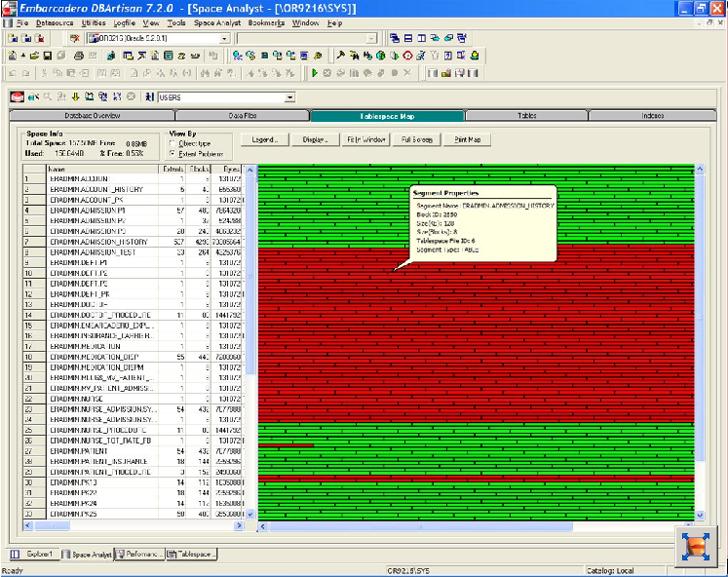Click the Print icon in toolbar

pos(79,56)
